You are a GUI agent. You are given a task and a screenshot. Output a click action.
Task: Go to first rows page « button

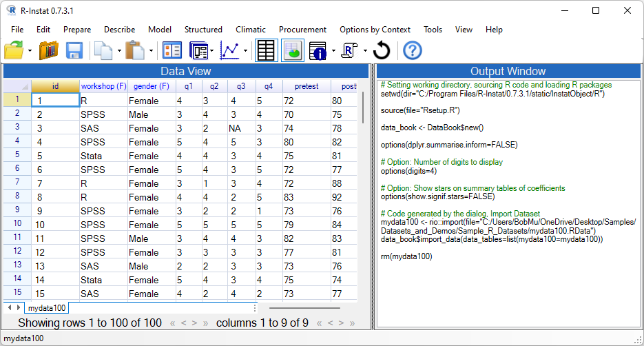click(172, 323)
